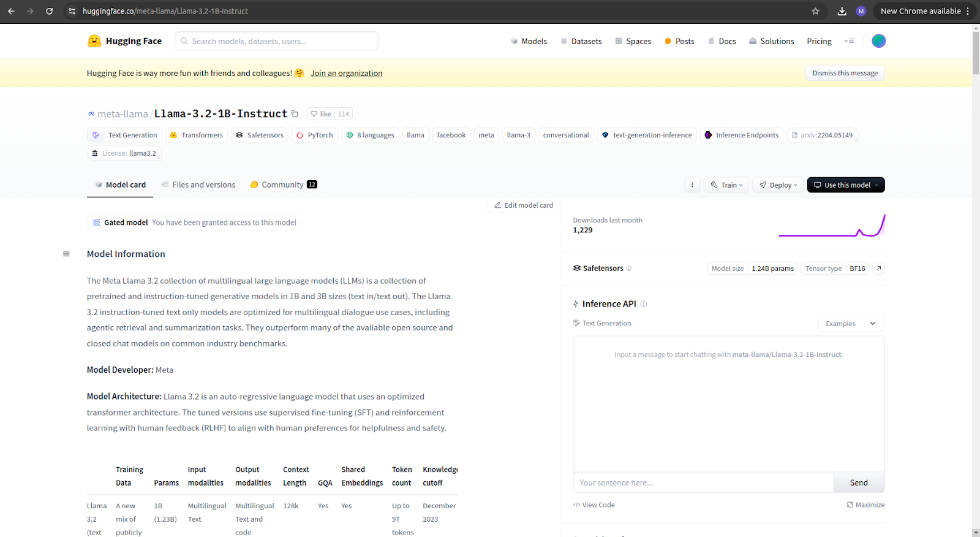Screen dimensions: 980x537
Task: Open Posts in top navigation
Action: (679, 41)
